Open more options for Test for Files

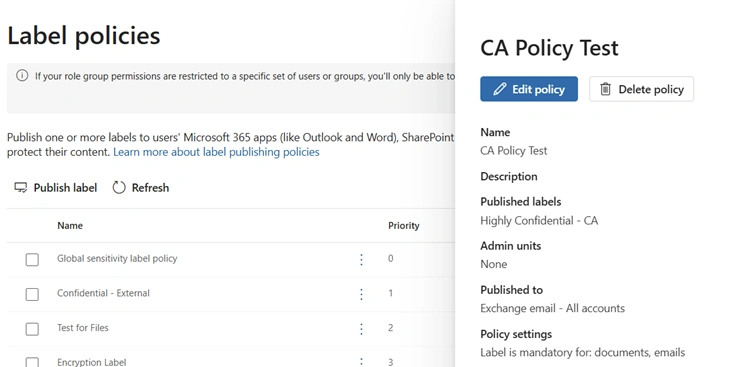pyautogui.click(x=362, y=329)
